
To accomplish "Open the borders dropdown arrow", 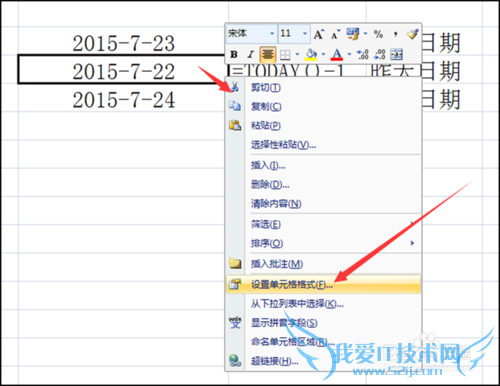I will (x=297, y=54).
